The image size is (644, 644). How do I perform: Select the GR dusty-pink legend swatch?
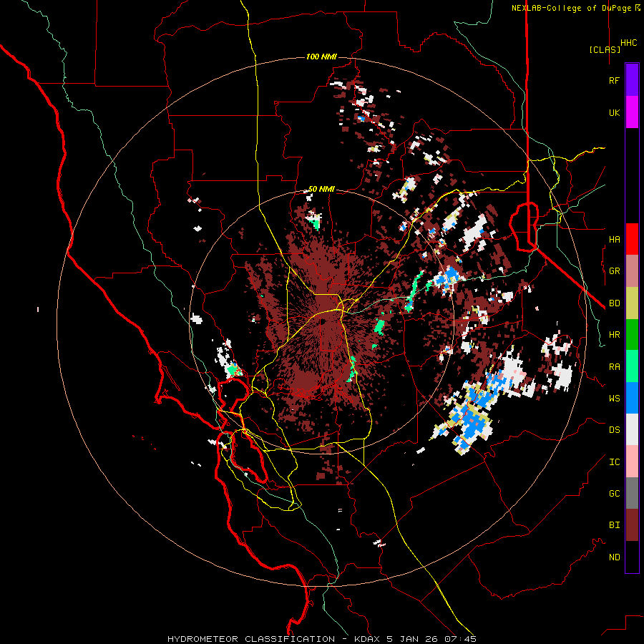[632, 271]
